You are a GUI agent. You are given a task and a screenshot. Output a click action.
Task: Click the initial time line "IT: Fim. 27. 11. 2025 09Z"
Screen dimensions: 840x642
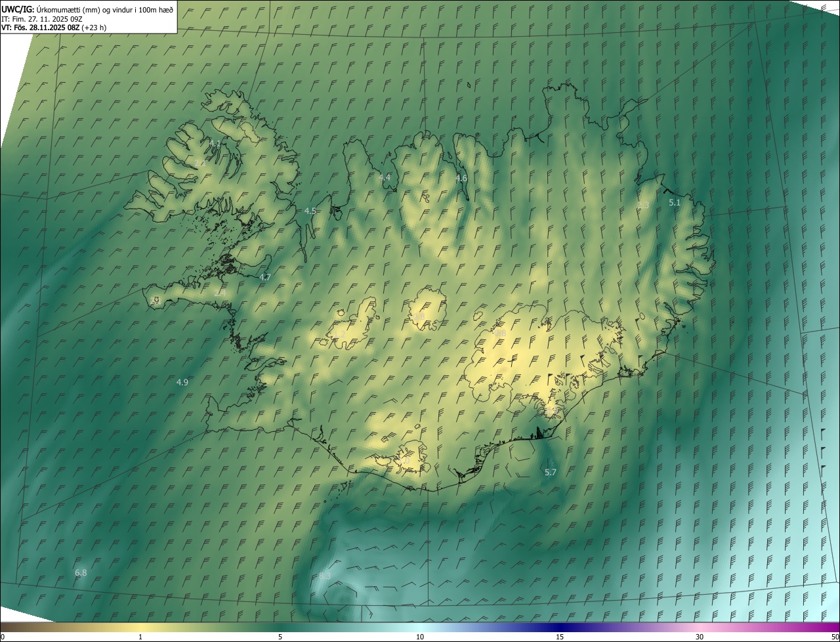41,19
